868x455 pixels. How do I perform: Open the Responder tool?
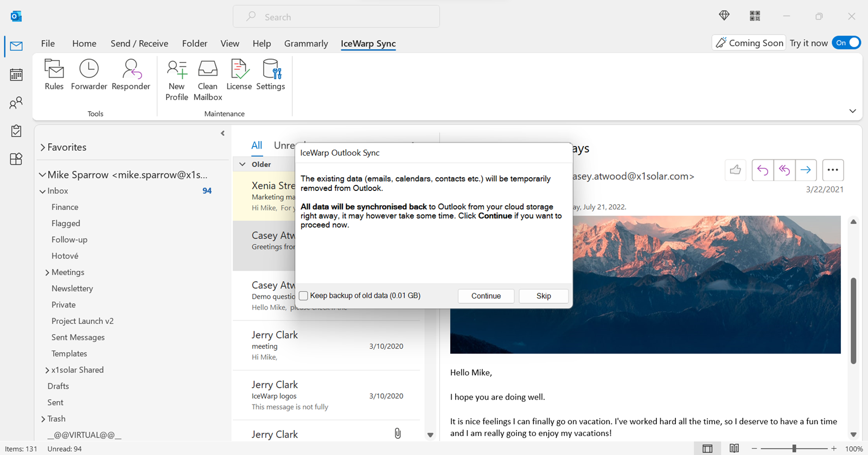tap(131, 75)
